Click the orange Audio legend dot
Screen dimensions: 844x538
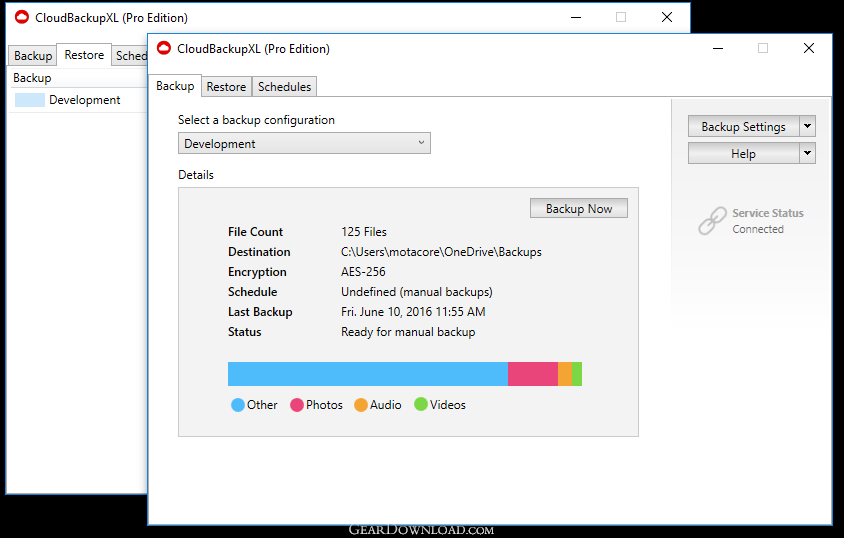pyautogui.click(x=361, y=405)
